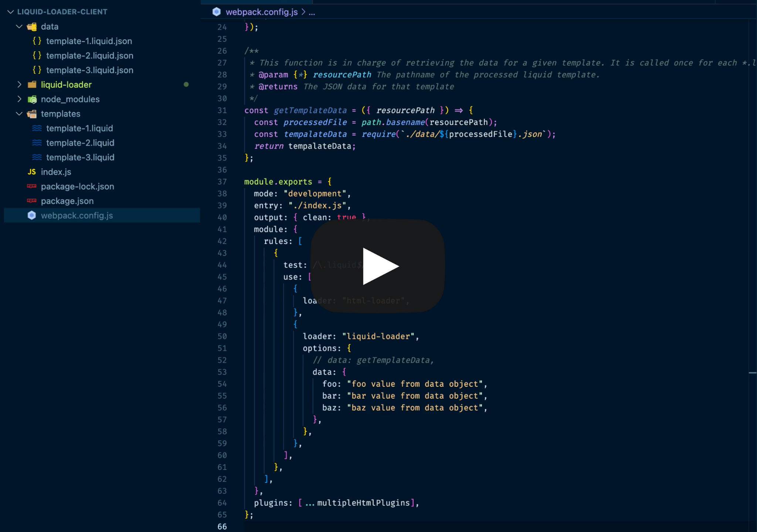This screenshot has height=532, width=757.
Task: Click the liquid icon of template-2.liquid
Action: coord(37,143)
